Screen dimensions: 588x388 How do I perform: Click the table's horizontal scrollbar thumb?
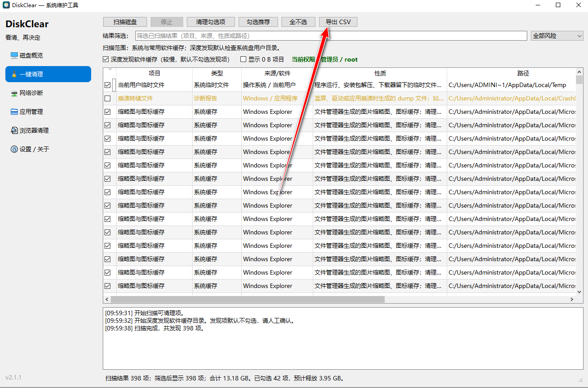(x=248, y=299)
